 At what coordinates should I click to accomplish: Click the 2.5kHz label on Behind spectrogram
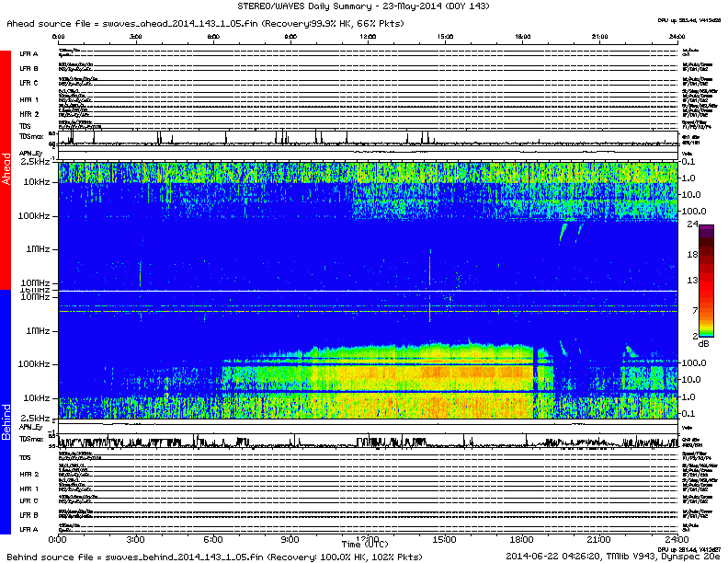(35, 418)
